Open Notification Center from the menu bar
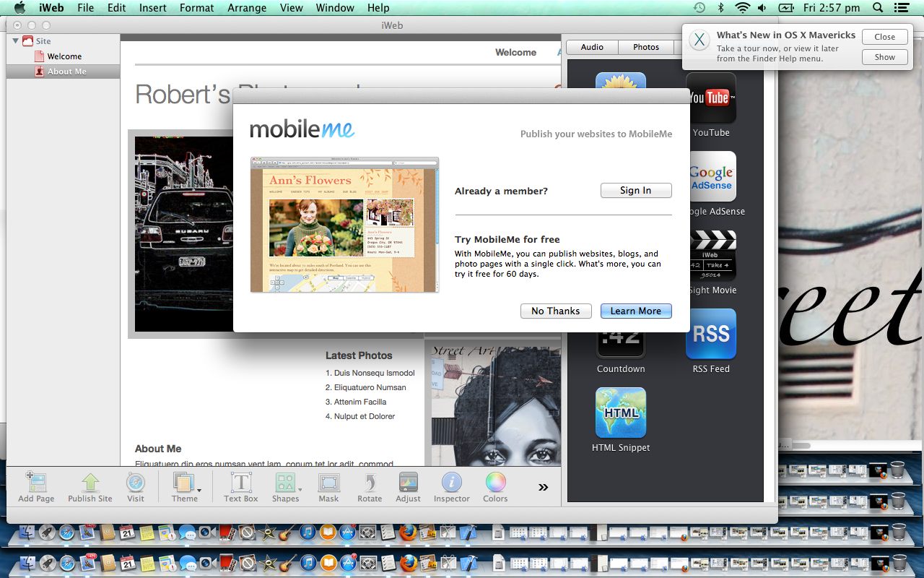This screenshot has height=578, width=924. (902, 8)
